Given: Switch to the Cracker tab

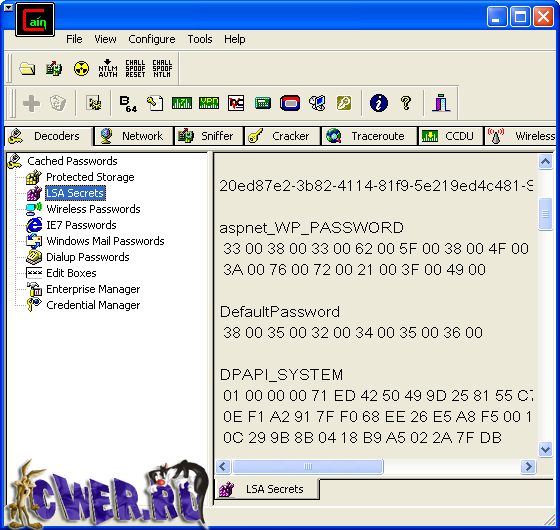Looking at the screenshot, I should click(282, 136).
